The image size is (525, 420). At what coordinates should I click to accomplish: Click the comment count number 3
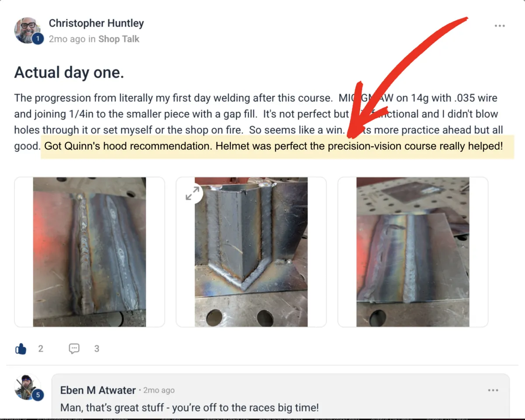pyautogui.click(x=97, y=348)
